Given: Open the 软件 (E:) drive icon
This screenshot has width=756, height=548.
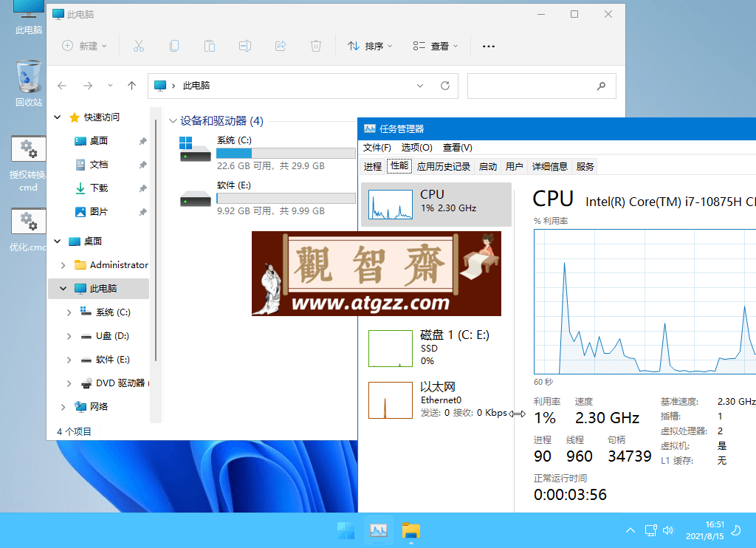Looking at the screenshot, I should [x=195, y=198].
